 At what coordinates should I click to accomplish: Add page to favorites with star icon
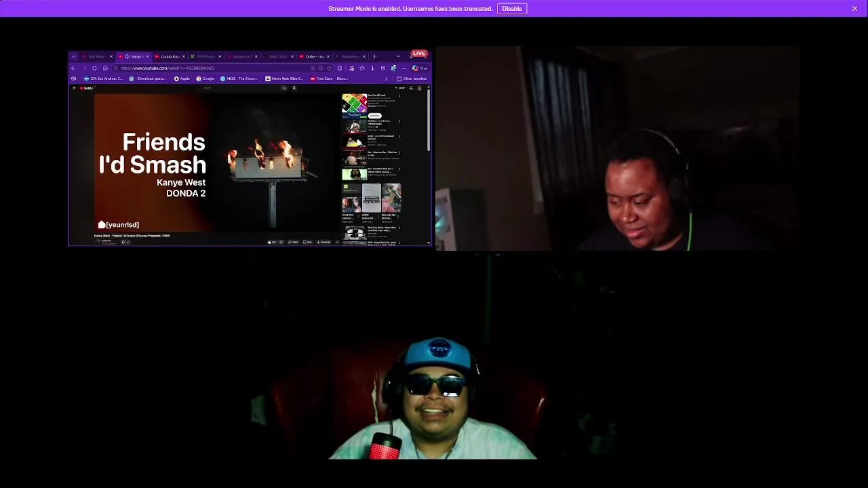[329, 68]
